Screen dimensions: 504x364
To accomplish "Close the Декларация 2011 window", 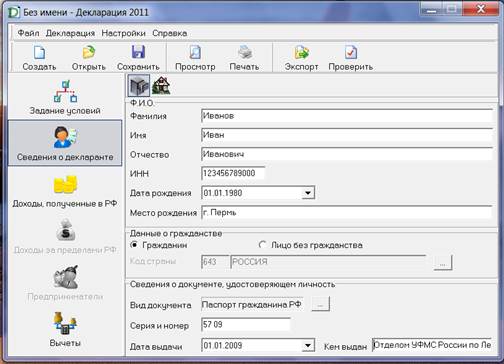I will (481, 9).
